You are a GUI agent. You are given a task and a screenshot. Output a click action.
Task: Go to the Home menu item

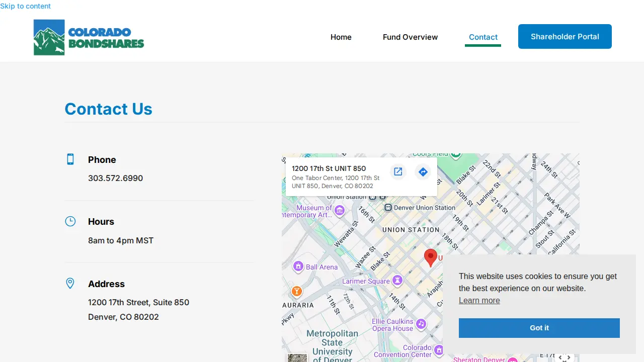tap(341, 37)
